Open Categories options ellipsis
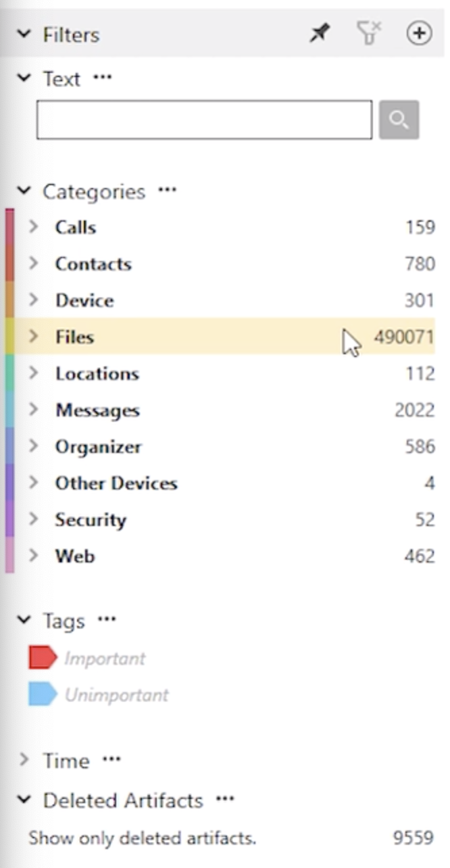 [167, 191]
